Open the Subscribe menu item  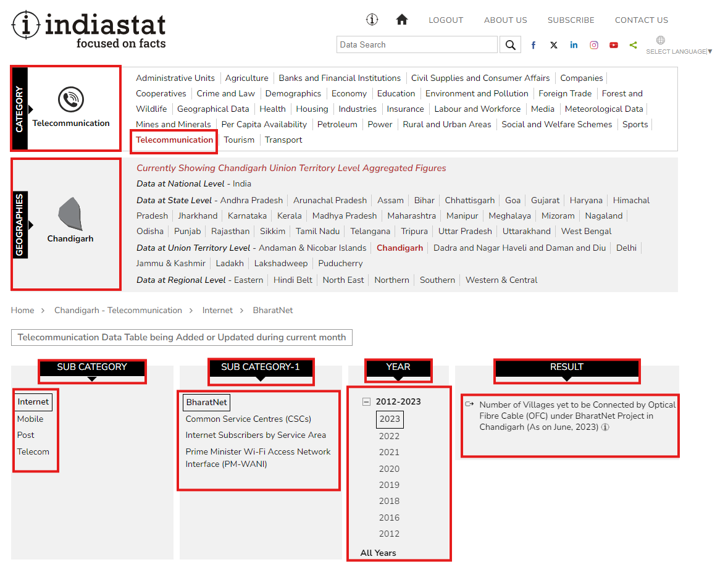tap(571, 20)
